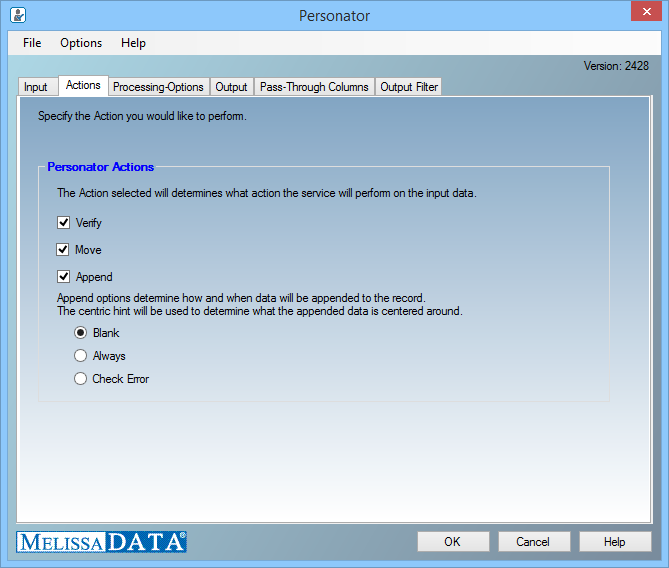Select the Blank append option
This screenshot has width=669, height=568.
[81, 333]
